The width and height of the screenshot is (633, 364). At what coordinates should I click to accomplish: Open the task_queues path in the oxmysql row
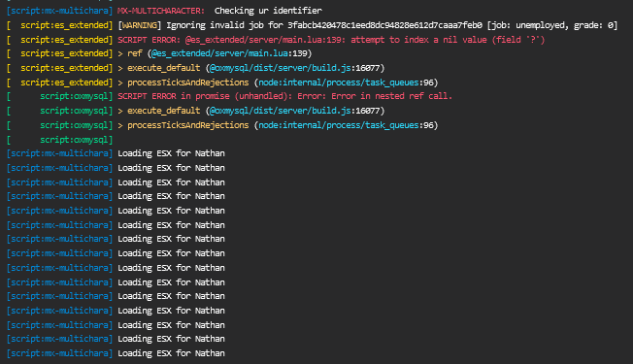[339, 125]
